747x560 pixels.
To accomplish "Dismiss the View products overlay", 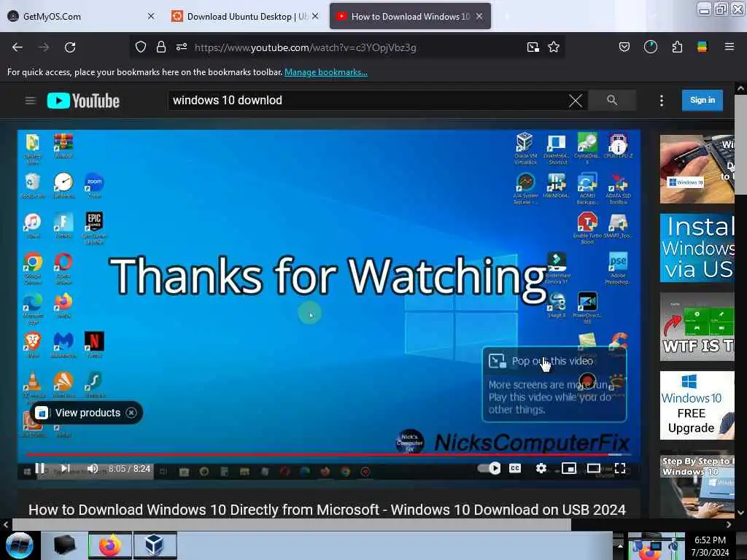I will [131, 413].
